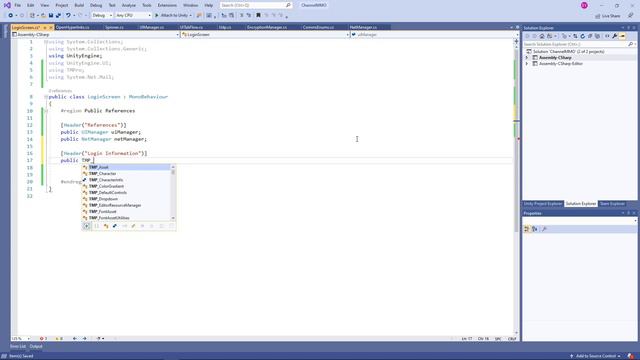Click the Navigate Backward circular arrow icon
The image size is (640, 360).
11,16
